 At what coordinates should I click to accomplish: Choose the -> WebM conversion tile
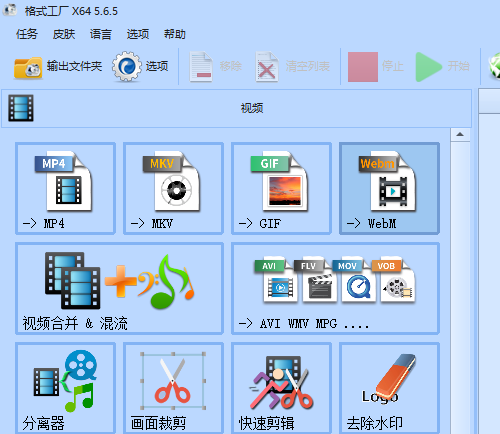pyautogui.click(x=389, y=188)
